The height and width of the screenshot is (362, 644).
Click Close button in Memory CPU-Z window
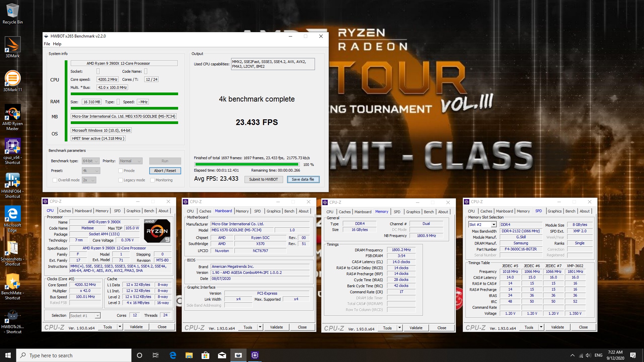442,328
